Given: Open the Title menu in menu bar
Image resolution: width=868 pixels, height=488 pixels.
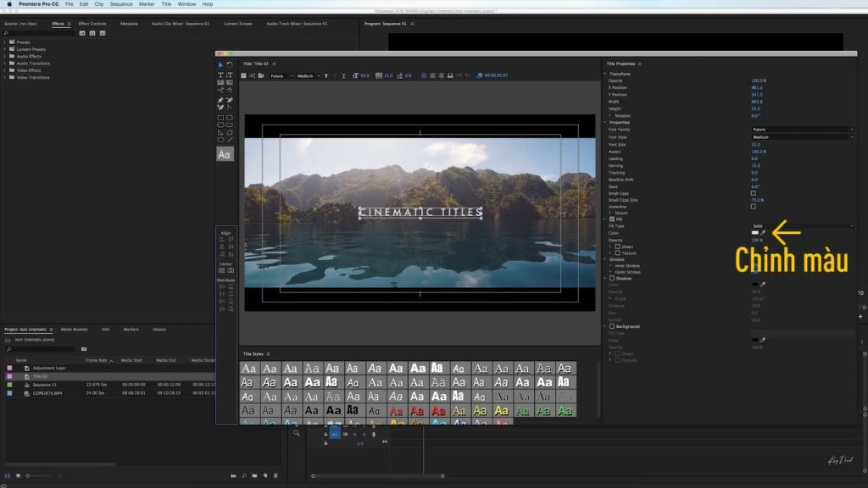Looking at the screenshot, I should [x=166, y=3].
